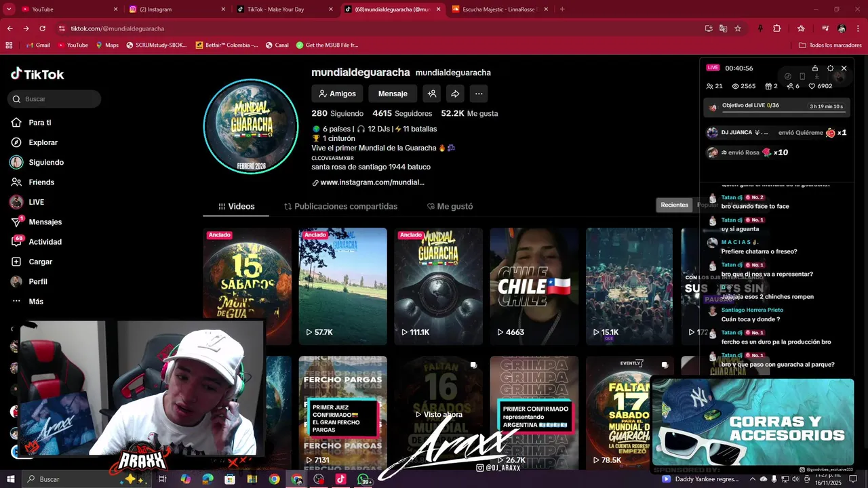Image resolution: width=868 pixels, height=488 pixels.
Task: Click the mundialdeguaracha profile picture
Action: click(x=251, y=126)
